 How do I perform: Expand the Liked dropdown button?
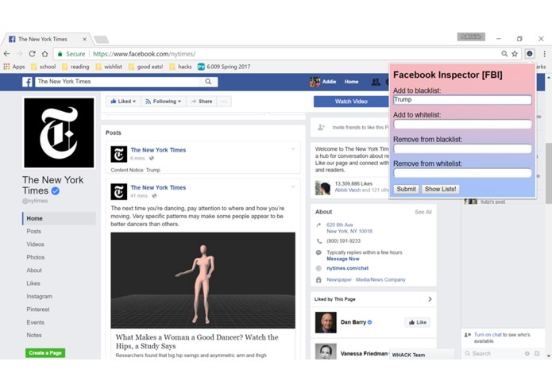(x=123, y=102)
